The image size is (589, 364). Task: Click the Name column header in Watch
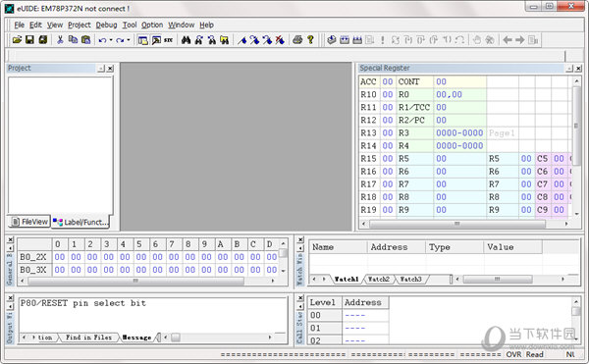[338, 247]
